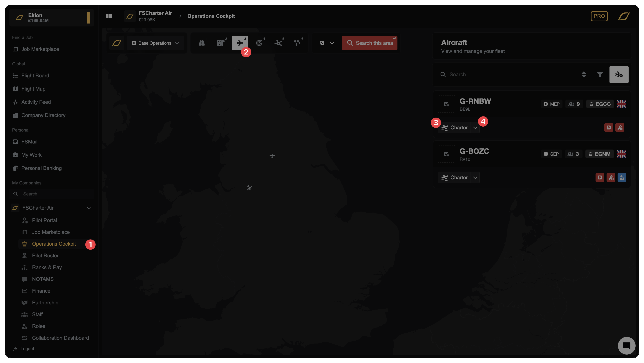The width and height of the screenshot is (644, 363).
Task: Collapse the FSCharter Air company tree
Action: pos(89,208)
